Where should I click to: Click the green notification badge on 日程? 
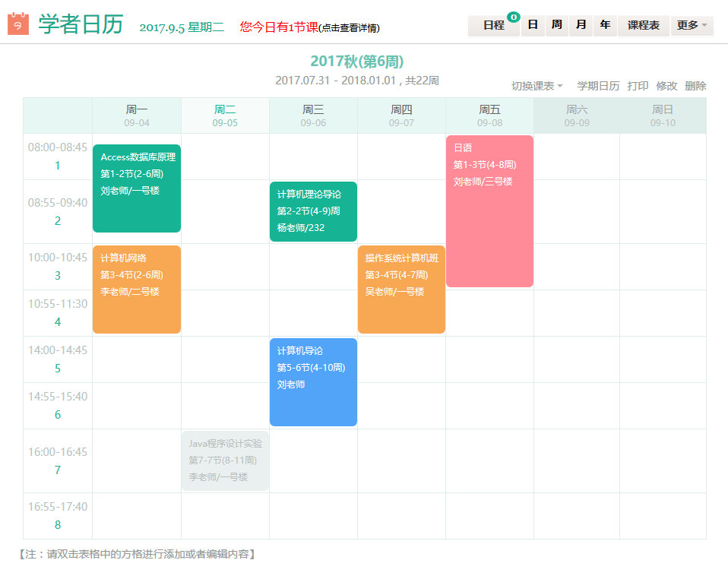click(513, 17)
